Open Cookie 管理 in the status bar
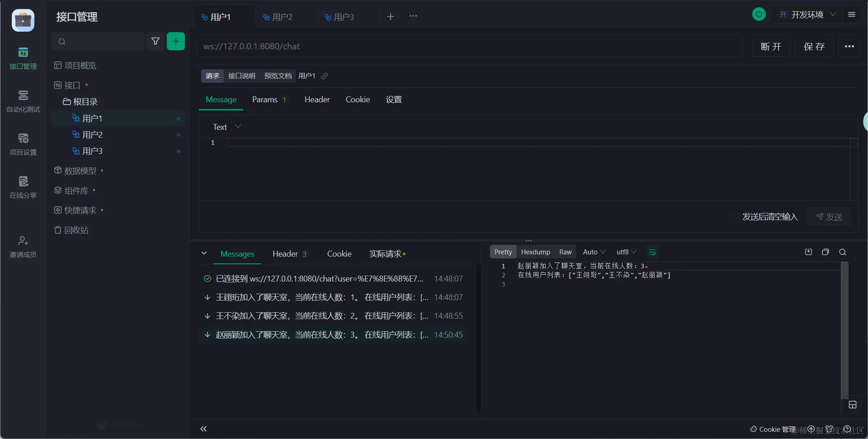This screenshot has height=439, width=868. (x=773, y=429)
